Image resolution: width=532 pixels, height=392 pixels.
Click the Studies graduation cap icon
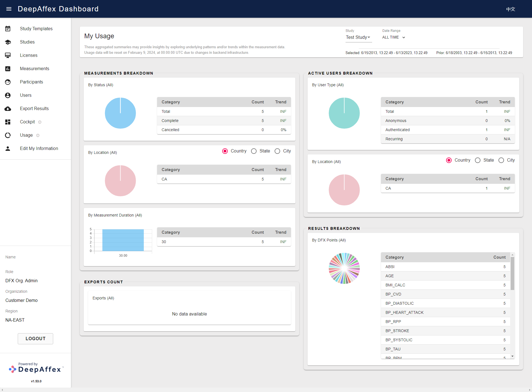tap(8, 42)
